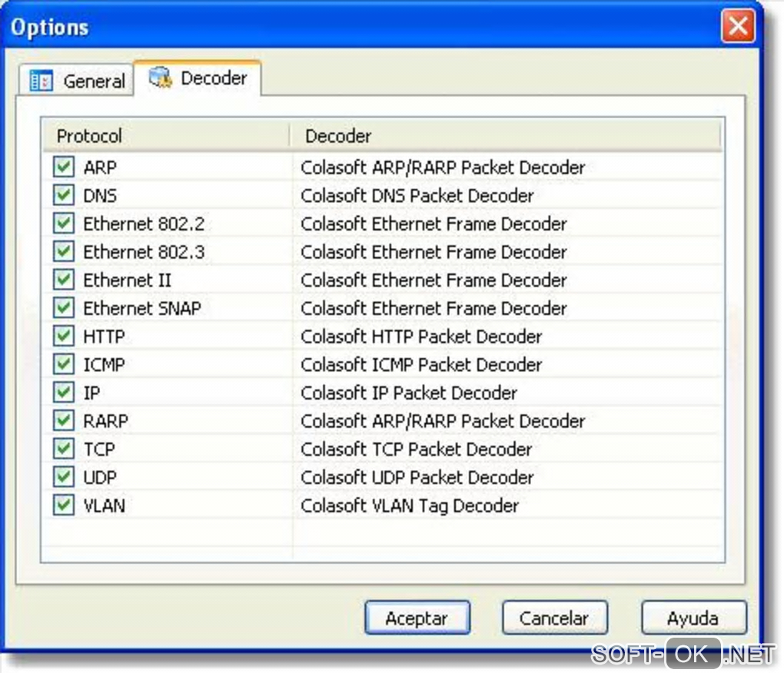Click the Aceptar button
Image resolution: width=784 pixels, height=673 pixels.
pyautogui.click(x=417, y=618)
